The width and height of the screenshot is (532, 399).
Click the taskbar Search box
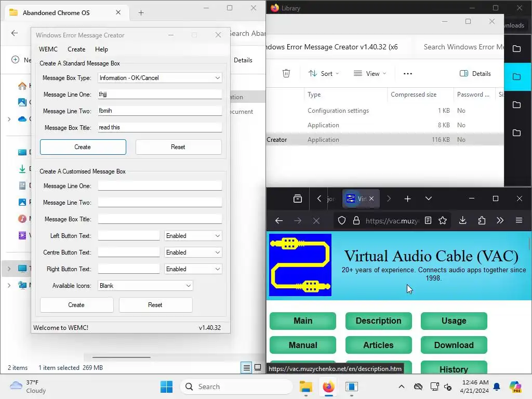click(236, 387)
